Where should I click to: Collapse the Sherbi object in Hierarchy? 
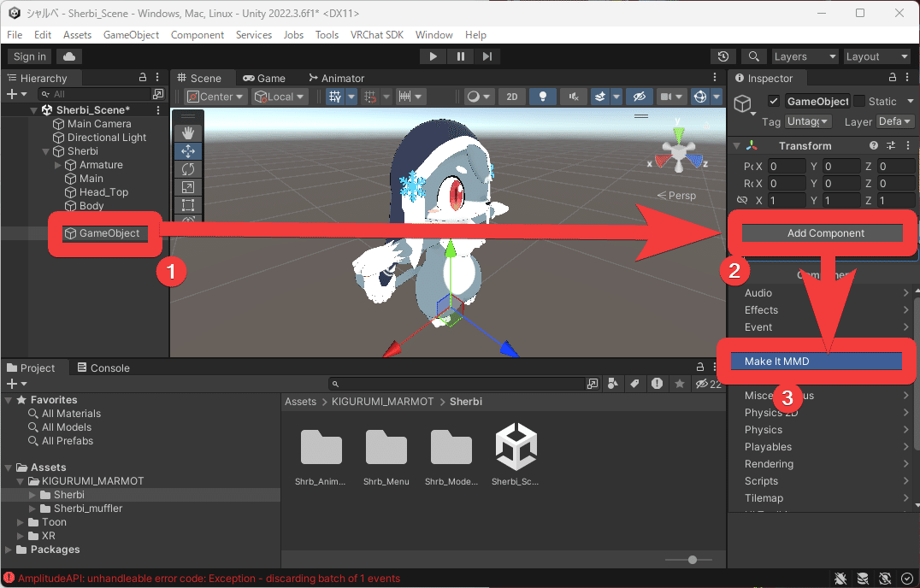[46, 151]
